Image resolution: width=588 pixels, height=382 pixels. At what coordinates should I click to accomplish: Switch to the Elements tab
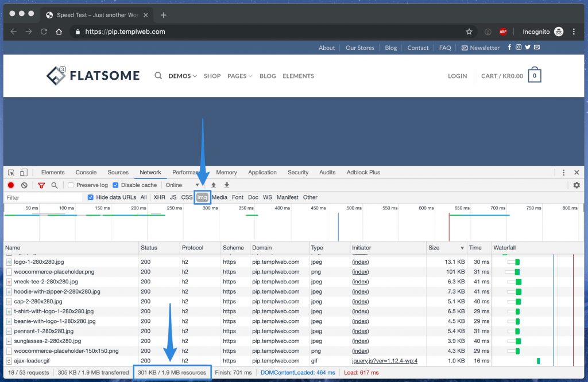click(53, 172)
